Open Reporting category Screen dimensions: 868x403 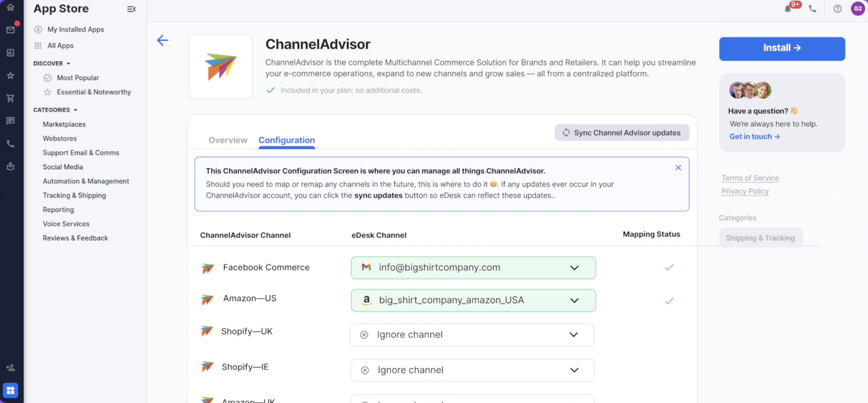[58, 210]
